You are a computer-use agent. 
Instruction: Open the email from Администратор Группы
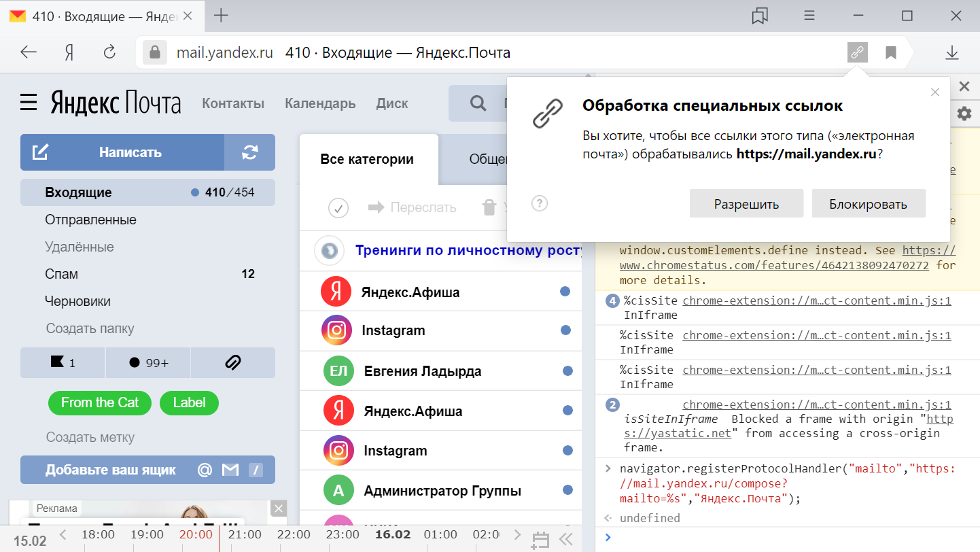point(441,490)
